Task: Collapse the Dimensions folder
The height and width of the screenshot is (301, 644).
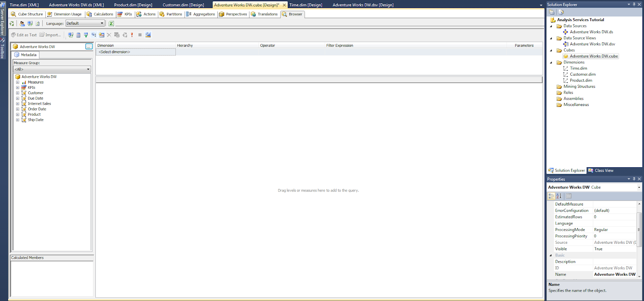Action: coord(551,62)
